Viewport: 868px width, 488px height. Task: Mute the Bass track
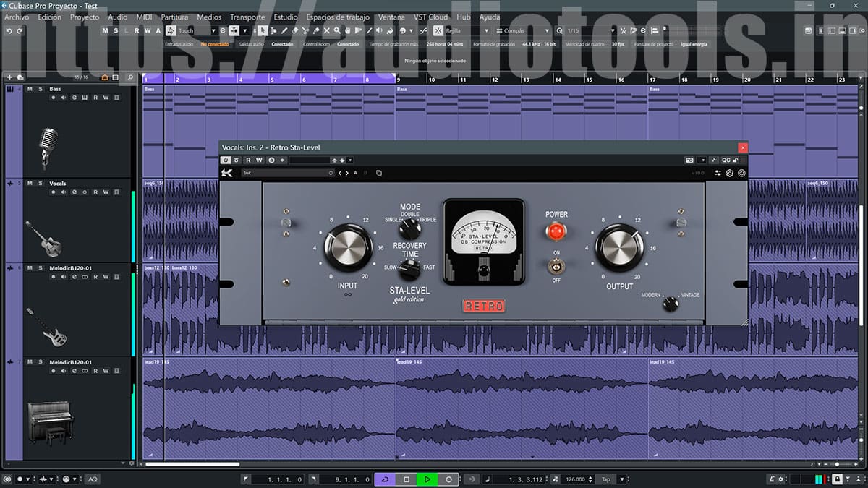[x=30, y=89]
